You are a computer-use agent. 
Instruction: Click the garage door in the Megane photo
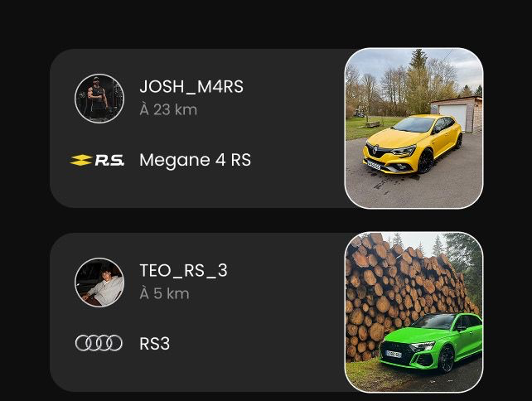coord(453,114)
